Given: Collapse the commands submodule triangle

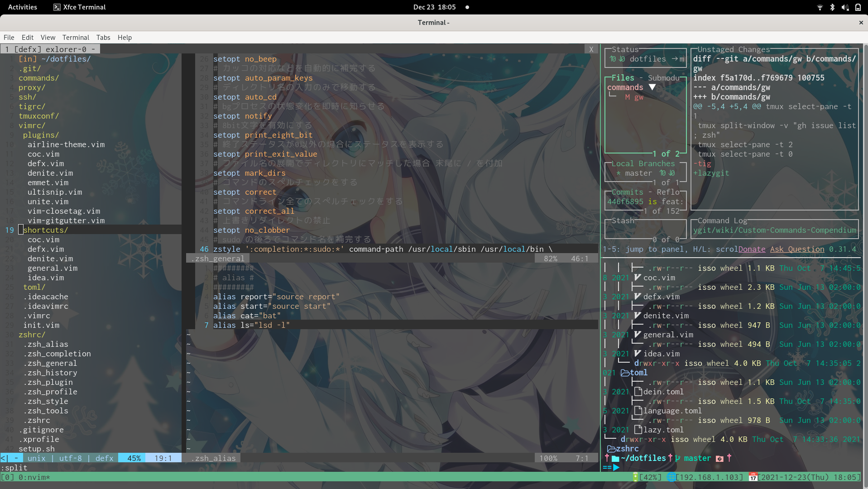Looking at the screenshot, I should click(x=652, y=87).
